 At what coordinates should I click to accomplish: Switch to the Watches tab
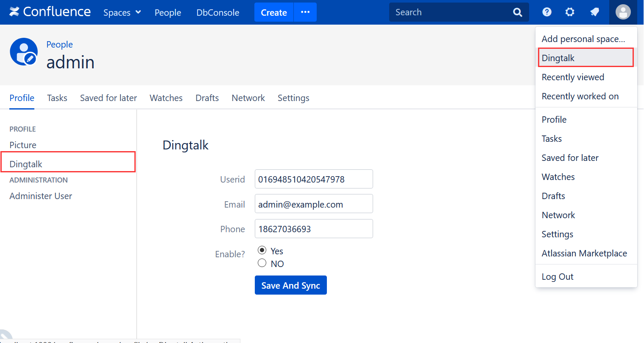(166, 98)
